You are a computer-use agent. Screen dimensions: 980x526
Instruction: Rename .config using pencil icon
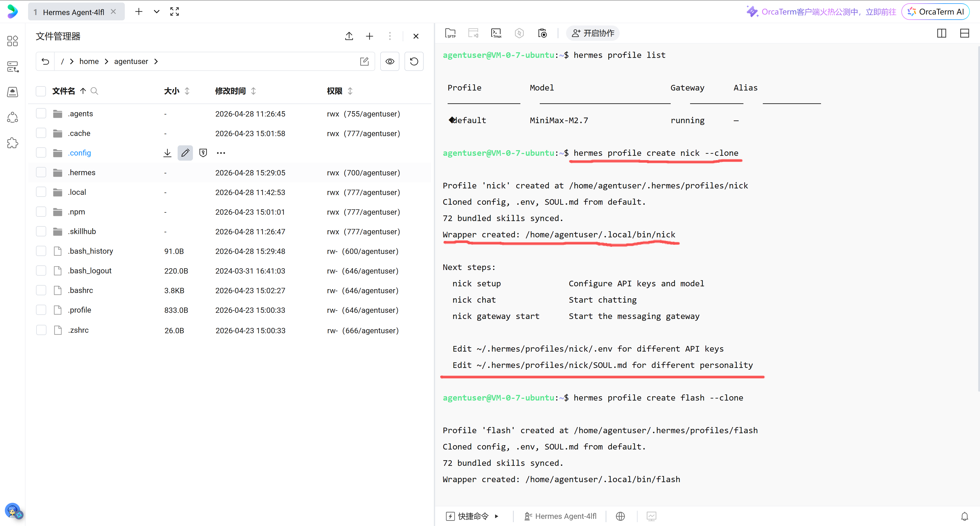coord(185,153)
